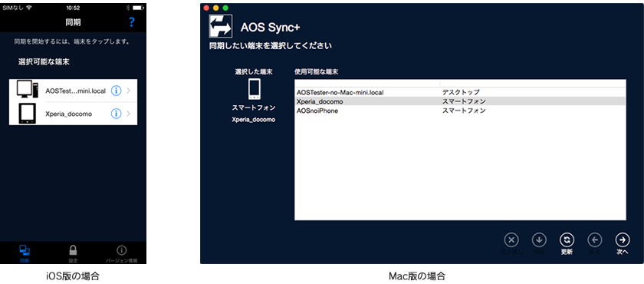Select AOSnoiPhone in the Mac list
The height and width of the screenshot is (284, 644).
pyautogui.click(x=461, y=111)
